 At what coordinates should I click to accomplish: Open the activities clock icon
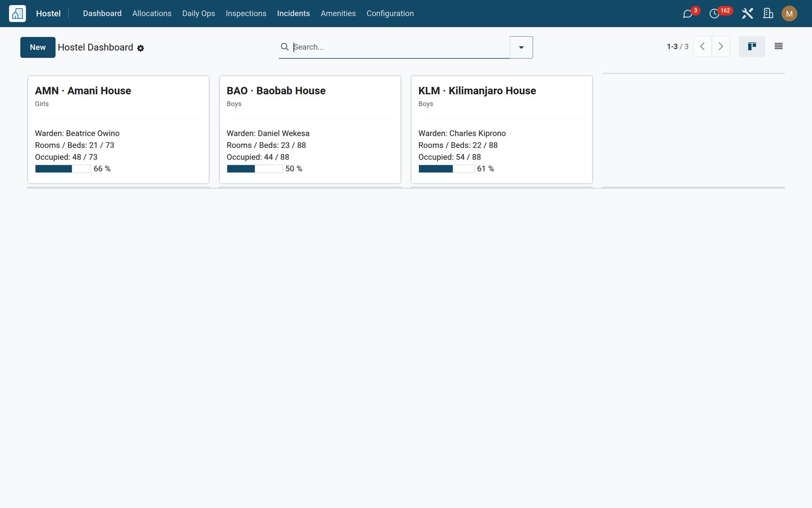[714, 14]
